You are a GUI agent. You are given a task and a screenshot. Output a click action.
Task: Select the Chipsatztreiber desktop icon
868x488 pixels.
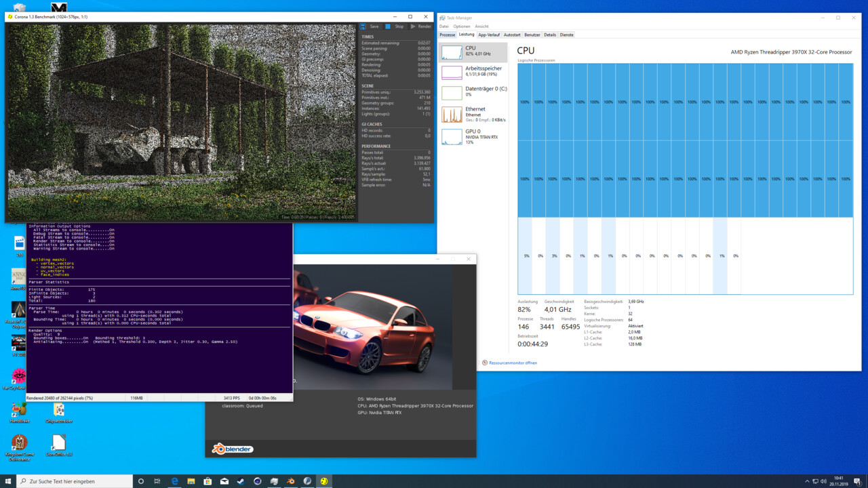coord(59,413)
